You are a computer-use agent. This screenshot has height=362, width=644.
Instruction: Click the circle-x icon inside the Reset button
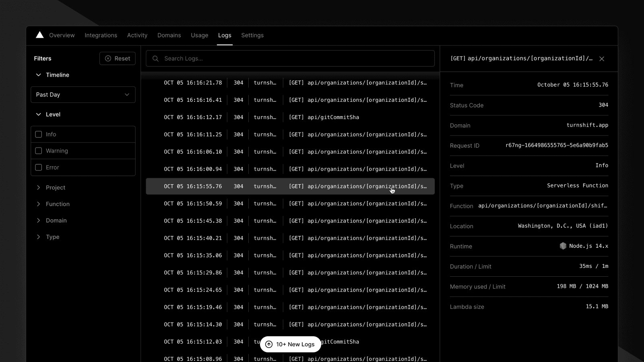click(108, 58)
